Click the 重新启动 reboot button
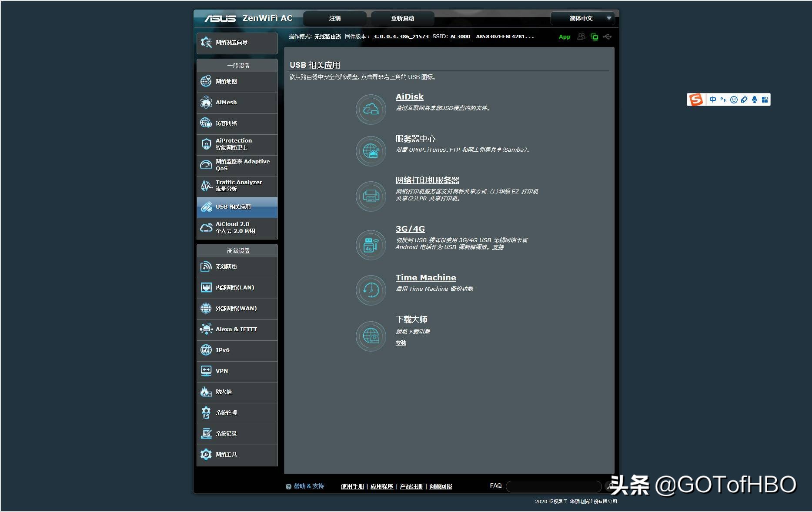812x512 pixels. [402, 18]
